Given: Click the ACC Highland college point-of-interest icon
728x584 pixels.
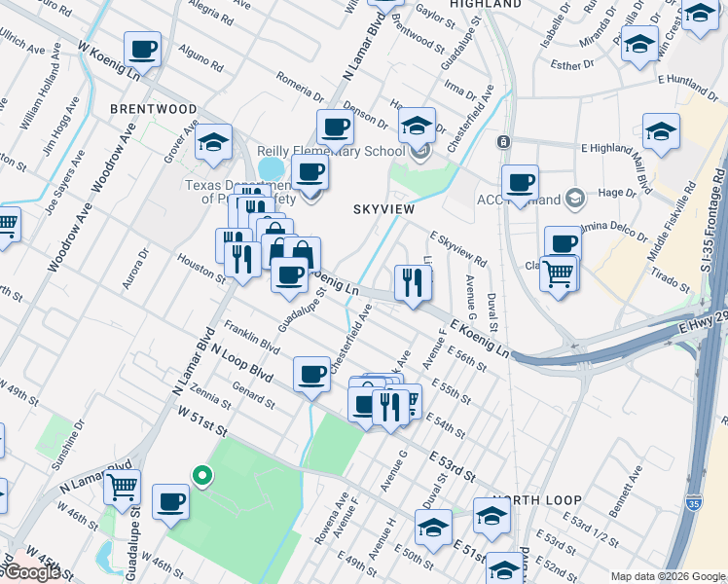Looking at the screenshot, I should [575, 199].
